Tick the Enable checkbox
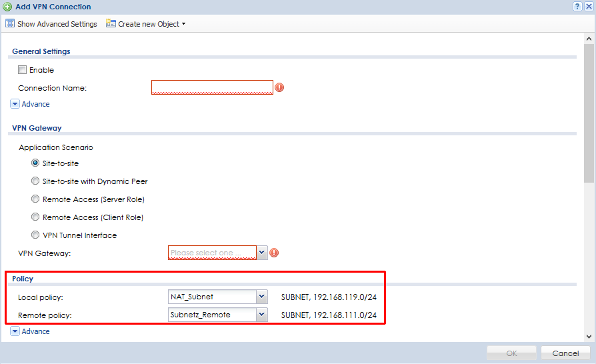Screen dimensions: 596x364 (23, 70)
